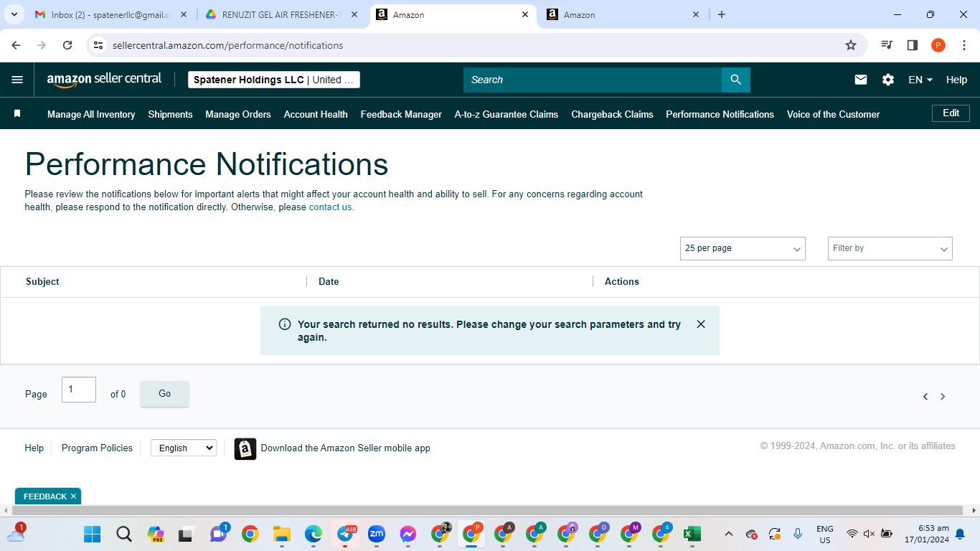
Task: Open the 25 per page dropdown
Action: click(x=743, y=248)
